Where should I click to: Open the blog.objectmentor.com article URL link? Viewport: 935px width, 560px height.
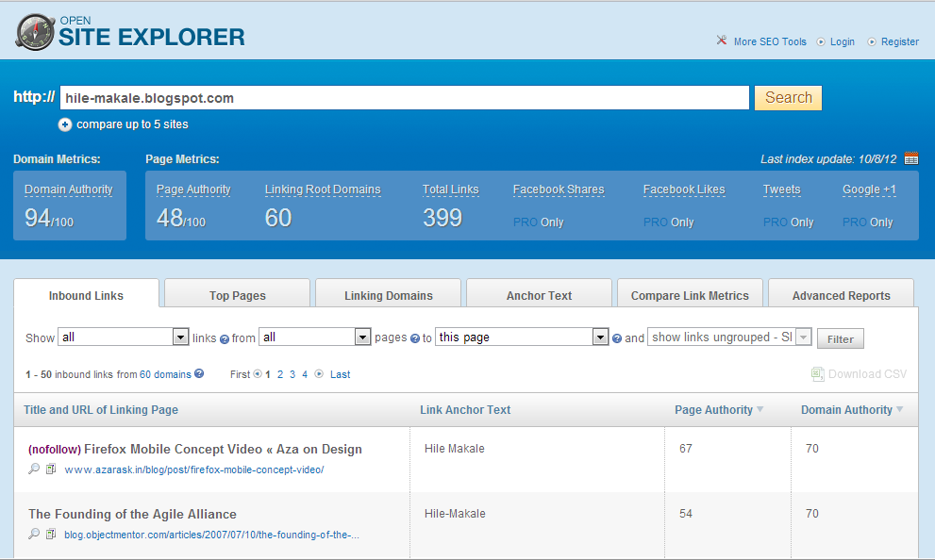click(x=211, y=535)
